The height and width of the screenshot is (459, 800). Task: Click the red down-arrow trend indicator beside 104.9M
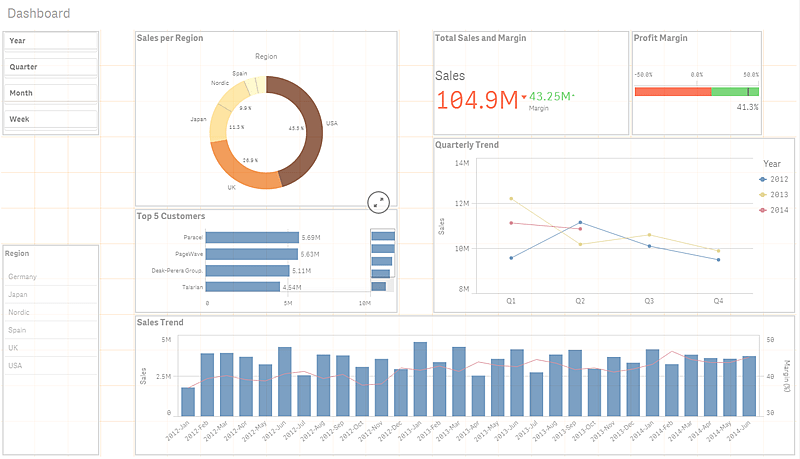pos(523,97)
